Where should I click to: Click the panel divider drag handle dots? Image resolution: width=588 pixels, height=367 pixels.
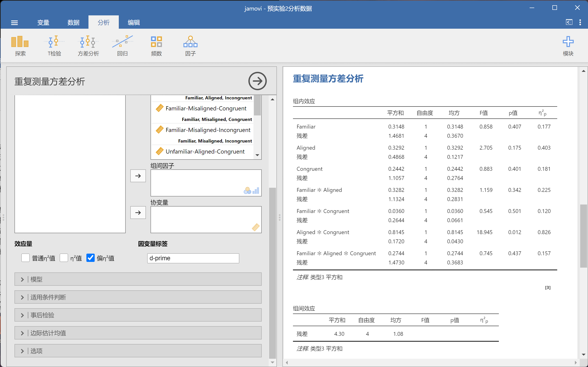[279, 217]
